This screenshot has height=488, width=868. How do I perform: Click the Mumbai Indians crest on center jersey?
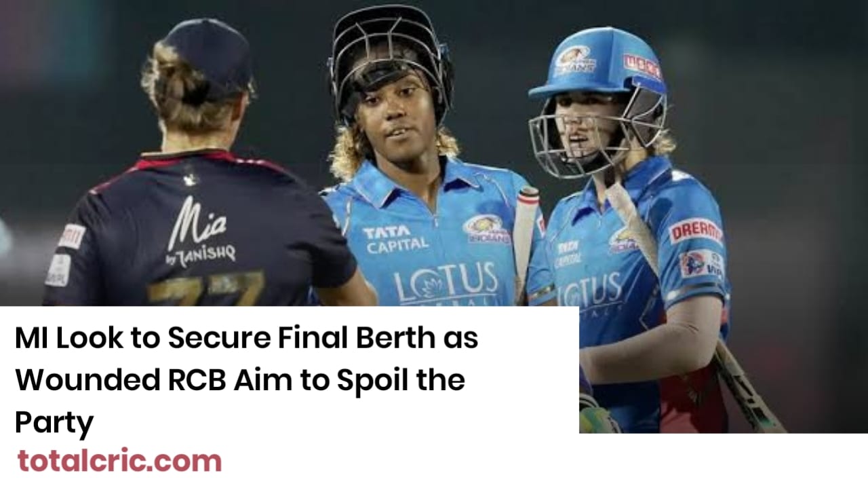coord(486,229)
